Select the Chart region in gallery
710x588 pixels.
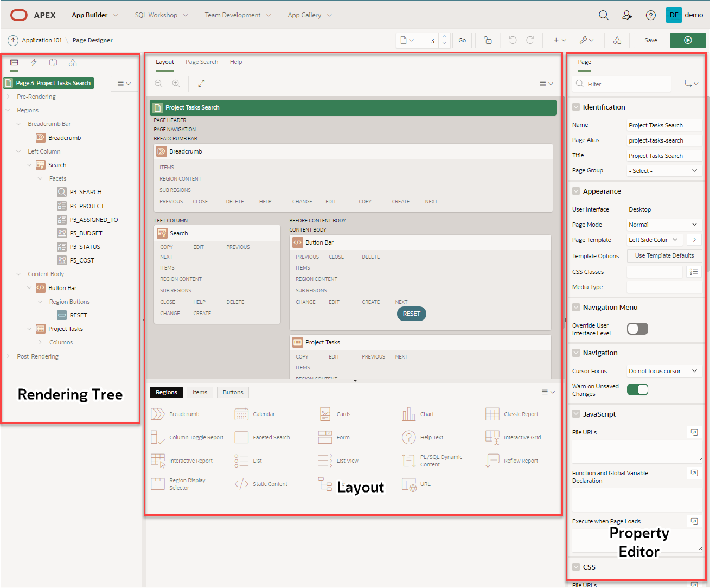(x=418, y=414)
